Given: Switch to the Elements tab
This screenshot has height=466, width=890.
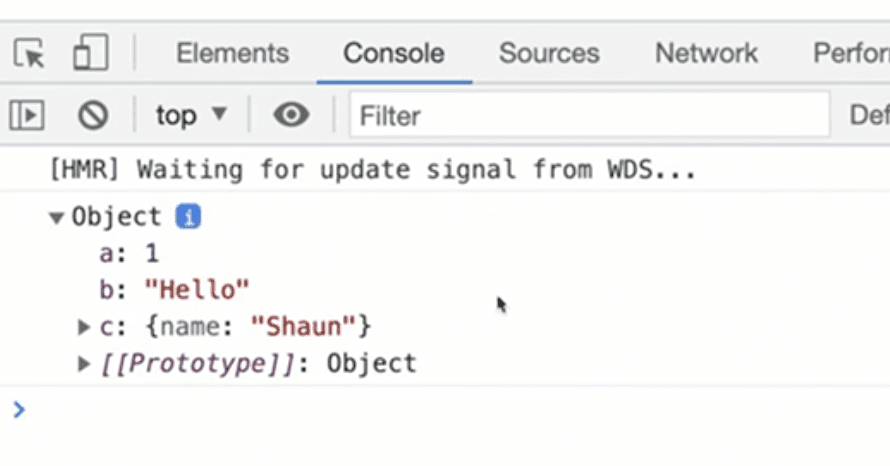Looking at the screenshot, I should [x=233, y=53].
